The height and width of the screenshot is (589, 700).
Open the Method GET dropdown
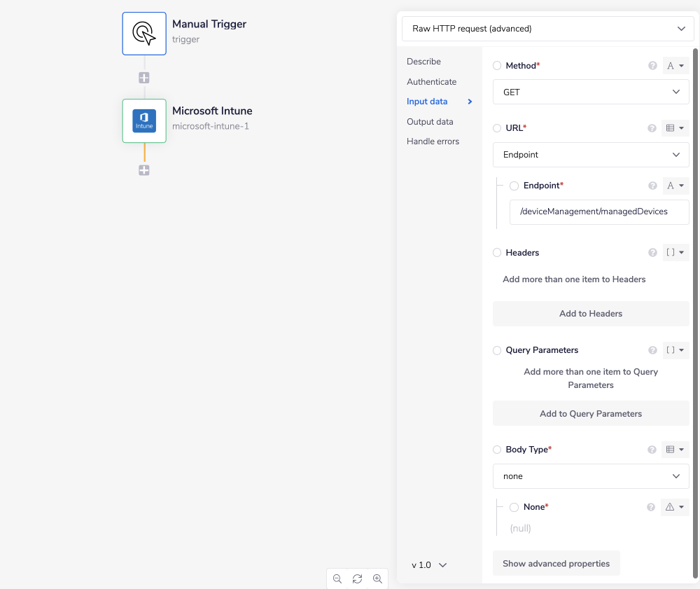591,92
